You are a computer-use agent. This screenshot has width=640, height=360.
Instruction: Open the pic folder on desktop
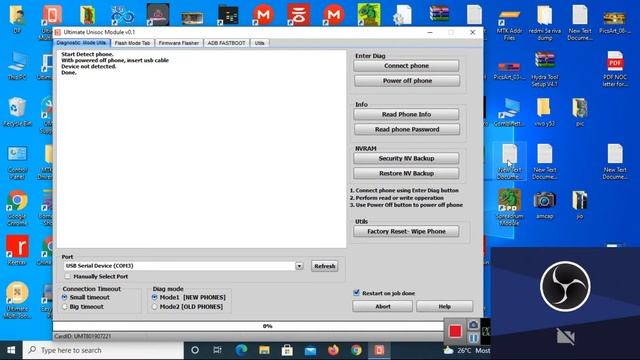tap(580, 112)
